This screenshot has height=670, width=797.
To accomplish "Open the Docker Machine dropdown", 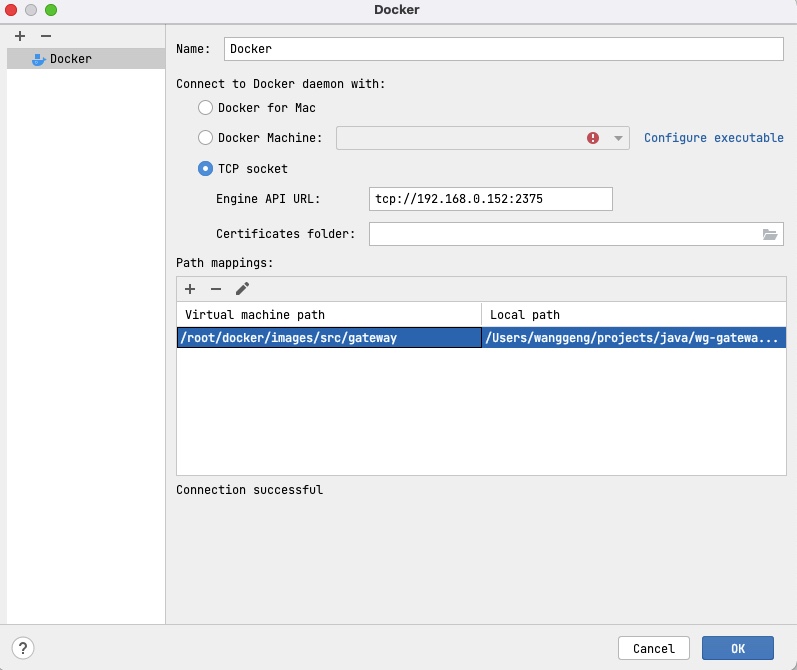I will point(618,138).
